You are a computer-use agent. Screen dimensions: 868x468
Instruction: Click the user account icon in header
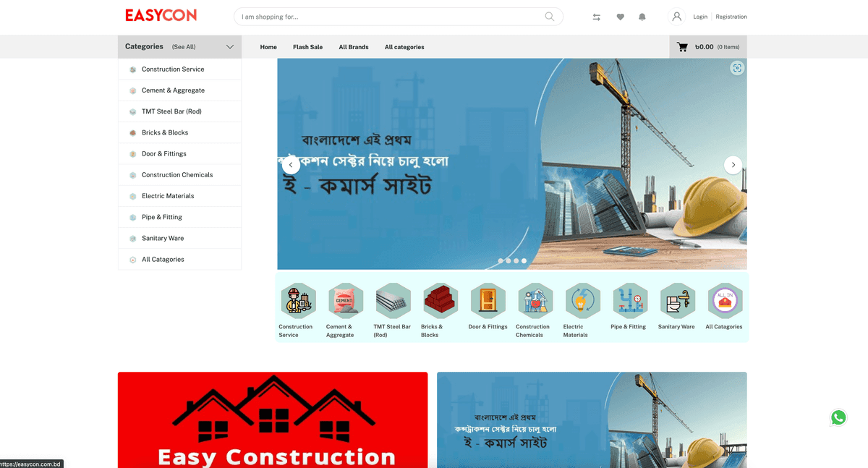[676, 16]
